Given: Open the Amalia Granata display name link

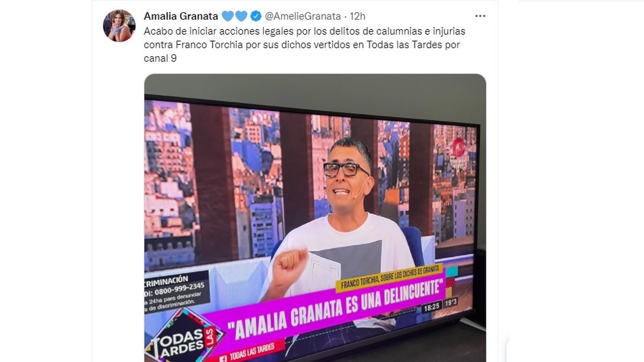Looking at the screenshot, I should coord(181,16).
